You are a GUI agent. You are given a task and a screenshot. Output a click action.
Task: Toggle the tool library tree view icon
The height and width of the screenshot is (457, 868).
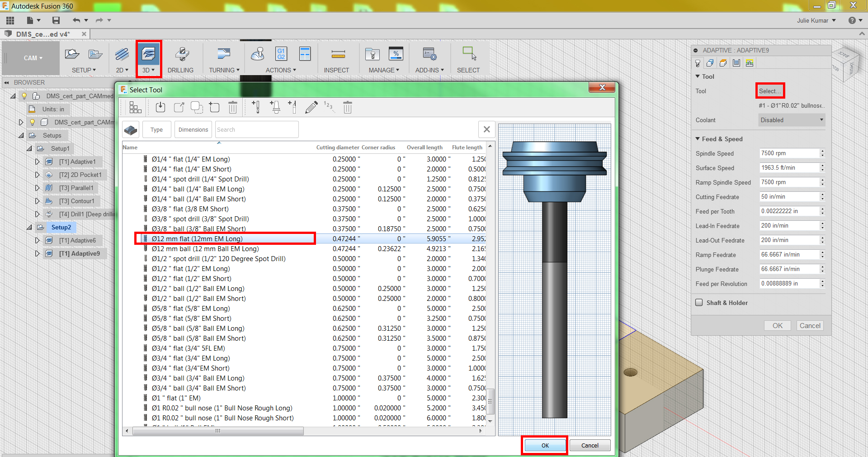[x=135, y=107]
